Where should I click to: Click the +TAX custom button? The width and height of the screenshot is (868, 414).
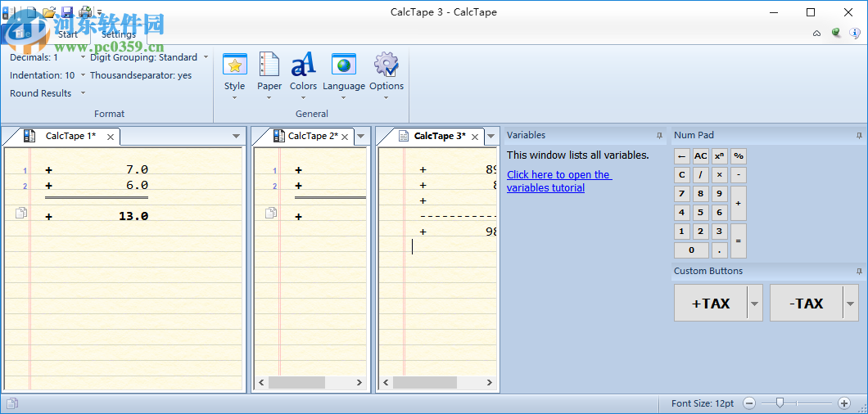tap(711, 304)
